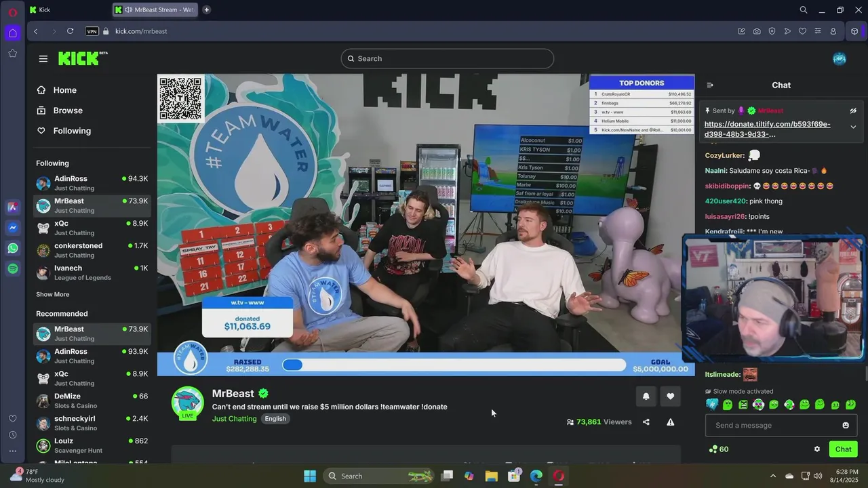Open chat settings gear icon

click(817, 449)
